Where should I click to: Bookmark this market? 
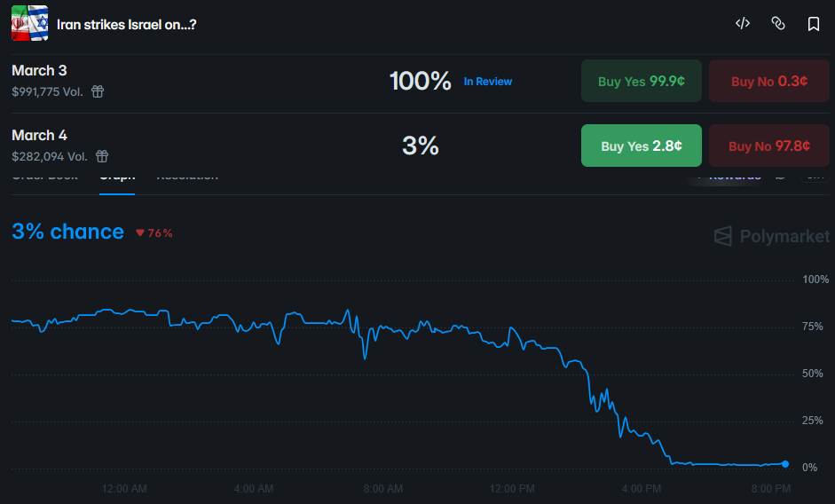813,24
